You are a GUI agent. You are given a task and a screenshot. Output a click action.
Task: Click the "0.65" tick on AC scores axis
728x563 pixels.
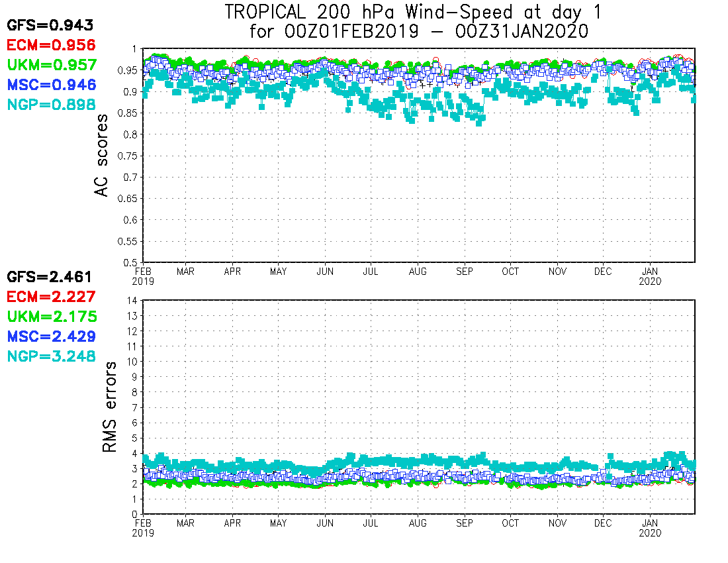[x=128, y=199]
